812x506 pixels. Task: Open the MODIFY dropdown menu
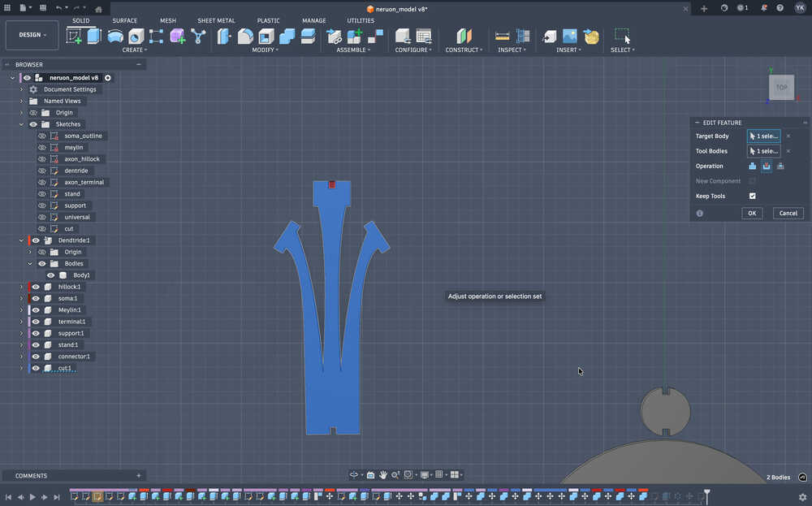click(x=266, y=50)
